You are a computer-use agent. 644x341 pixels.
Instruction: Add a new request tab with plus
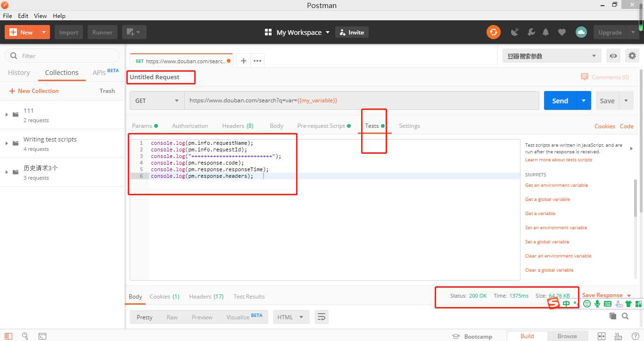[243, 61]
